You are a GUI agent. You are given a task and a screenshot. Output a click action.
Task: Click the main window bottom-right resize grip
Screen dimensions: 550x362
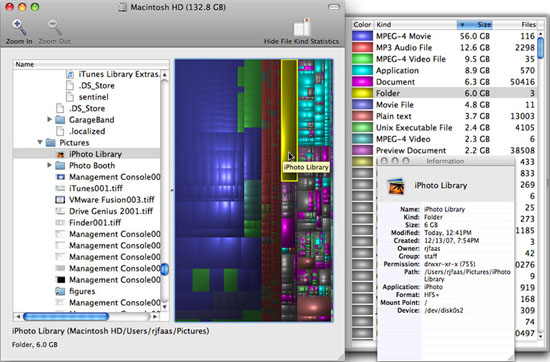[341, 357]
